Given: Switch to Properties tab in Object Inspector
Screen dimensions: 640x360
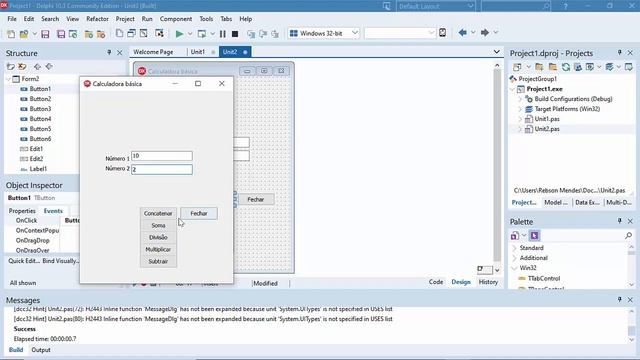Looking at the screenshot, I should (x=22, y=211).
